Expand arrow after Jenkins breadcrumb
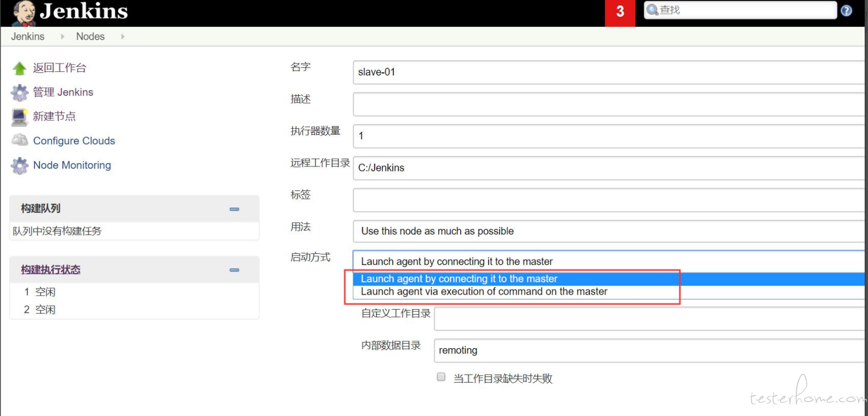This screenshot has height=416, width=868. pos(63,37)
